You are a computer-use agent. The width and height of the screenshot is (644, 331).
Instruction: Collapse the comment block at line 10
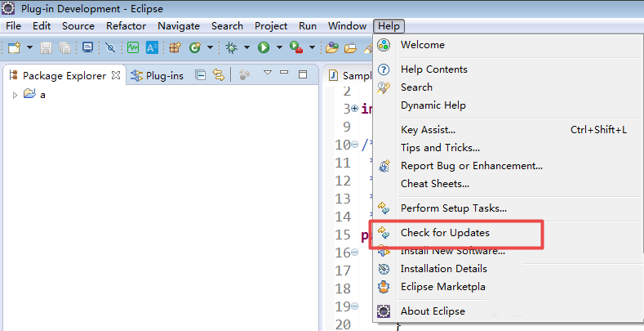tap(355, 145)
